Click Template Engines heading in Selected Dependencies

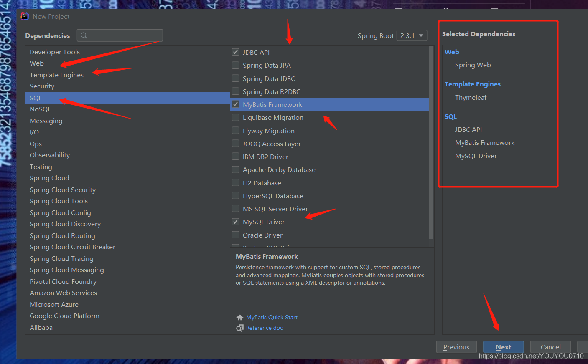click(x=473, y=84)
